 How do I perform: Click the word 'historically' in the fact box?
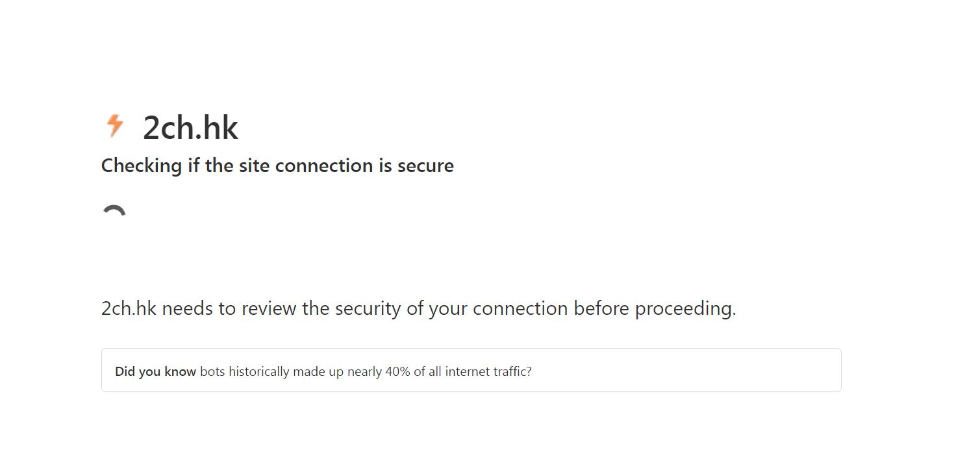click(x=259, y=372)
